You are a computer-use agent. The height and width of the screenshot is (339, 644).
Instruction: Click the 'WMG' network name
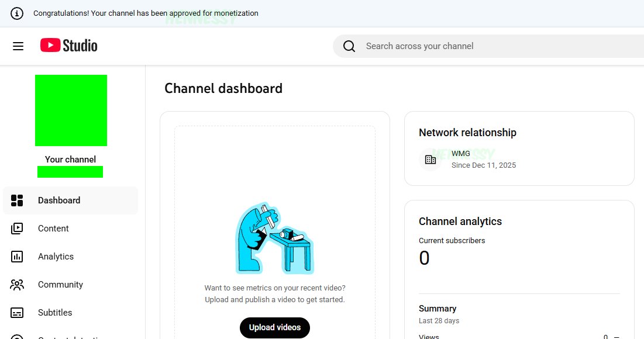pos(461,154)
